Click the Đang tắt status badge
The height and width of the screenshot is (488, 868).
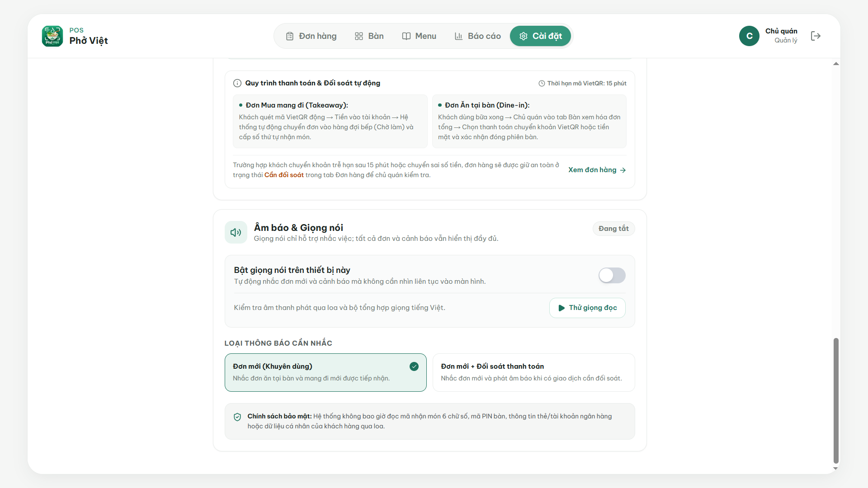pyautogui.click(x=613, y=229)
